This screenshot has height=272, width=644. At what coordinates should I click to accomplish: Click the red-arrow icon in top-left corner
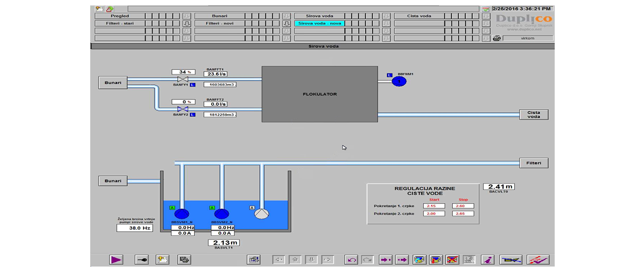[110, 9]
